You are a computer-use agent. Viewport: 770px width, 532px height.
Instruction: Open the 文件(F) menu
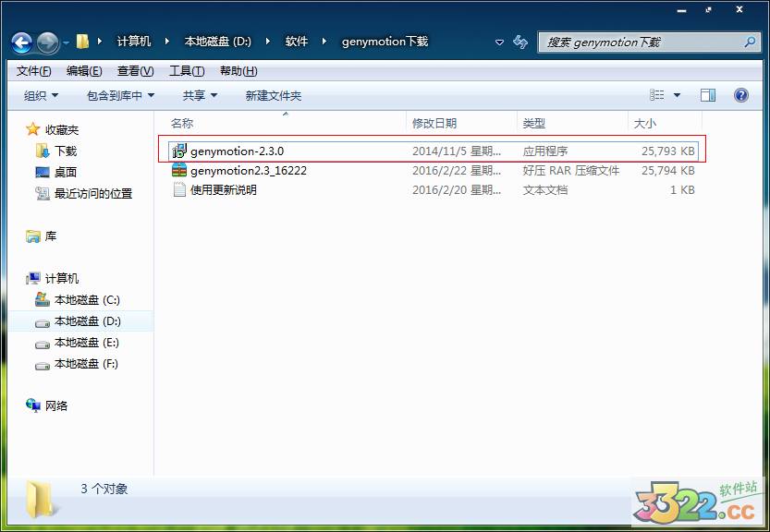point(34,71)
